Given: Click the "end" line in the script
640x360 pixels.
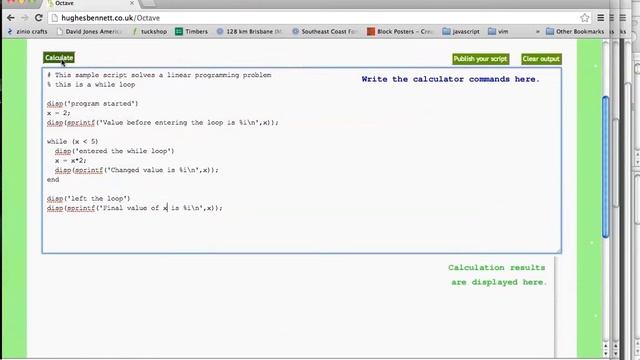Looking at the screenshot, I should click(x=53, y=179).
